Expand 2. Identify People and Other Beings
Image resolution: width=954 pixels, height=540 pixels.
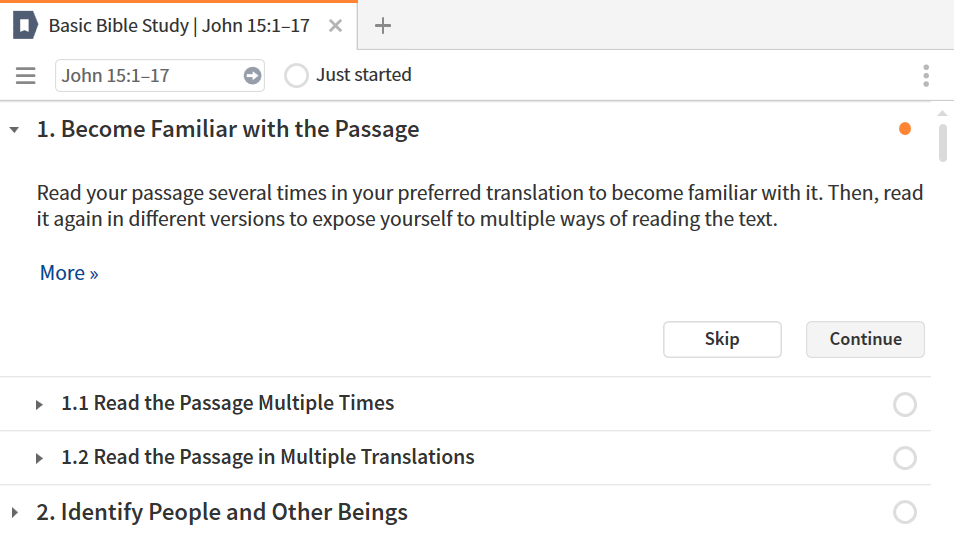click(x=14, y=513)
